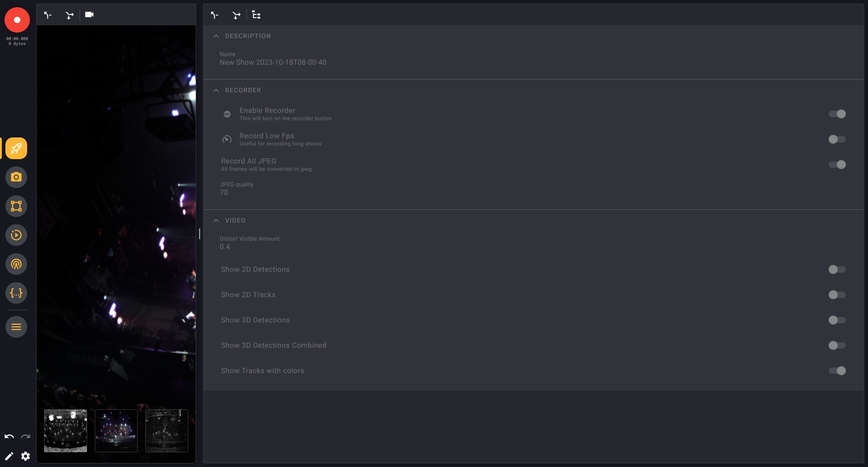
Task: Open the tree hierarchy view icon
Action: (256, 15)
